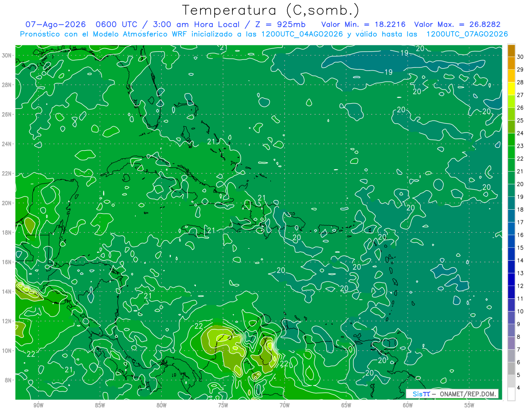The height and width of the screenshot is (411, 532).
Task: Click the color scale label 27
Action: pyautogui.click(x=520, y=95)
